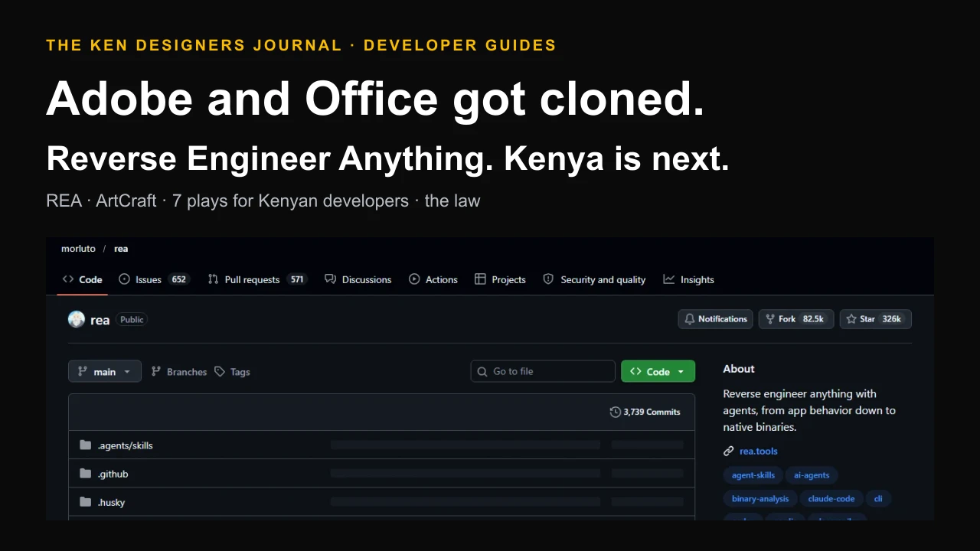
Task: Open the 3,739 Commits history
Action: pyautogui.click(x=645, y=412)
